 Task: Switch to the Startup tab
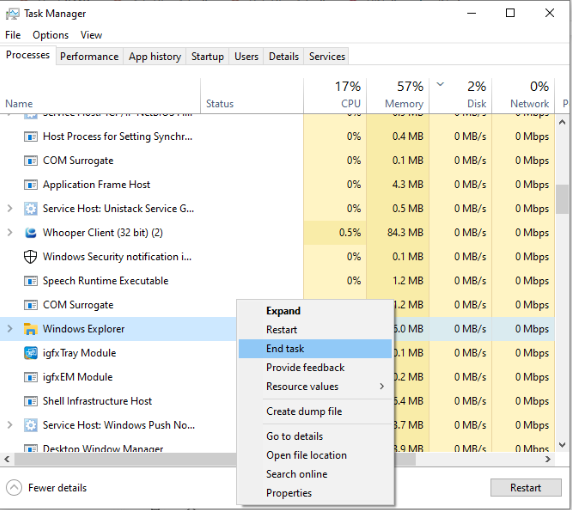208,57
